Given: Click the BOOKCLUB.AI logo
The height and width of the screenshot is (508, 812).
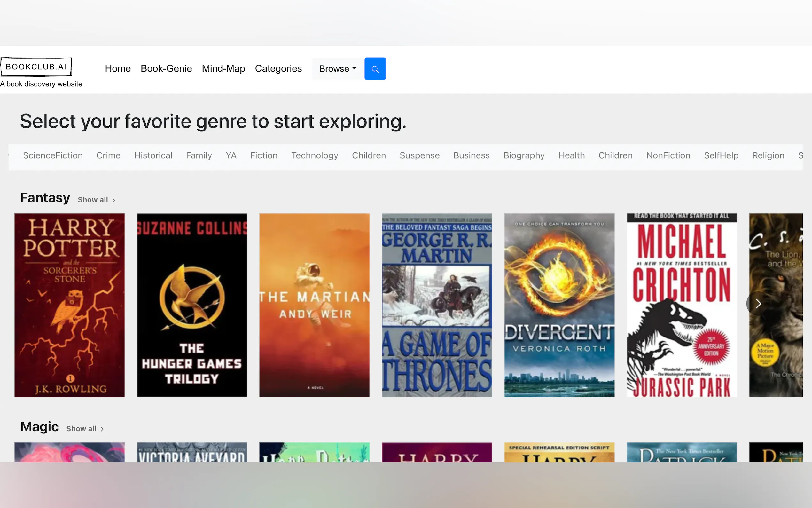Looking at the screenshot, I should tap(36, 67).
